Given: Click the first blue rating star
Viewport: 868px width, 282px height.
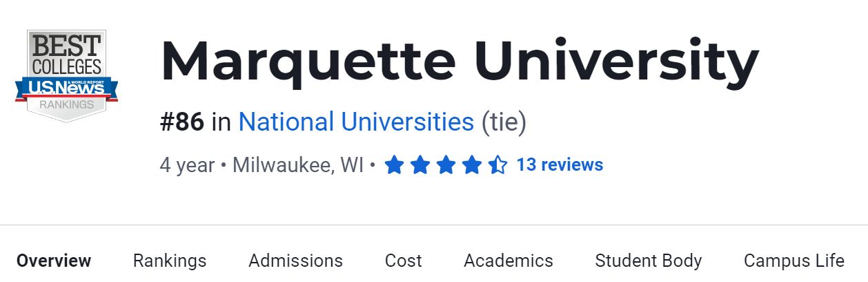Looking at the screenshot, I should click(x=394, y=165).
